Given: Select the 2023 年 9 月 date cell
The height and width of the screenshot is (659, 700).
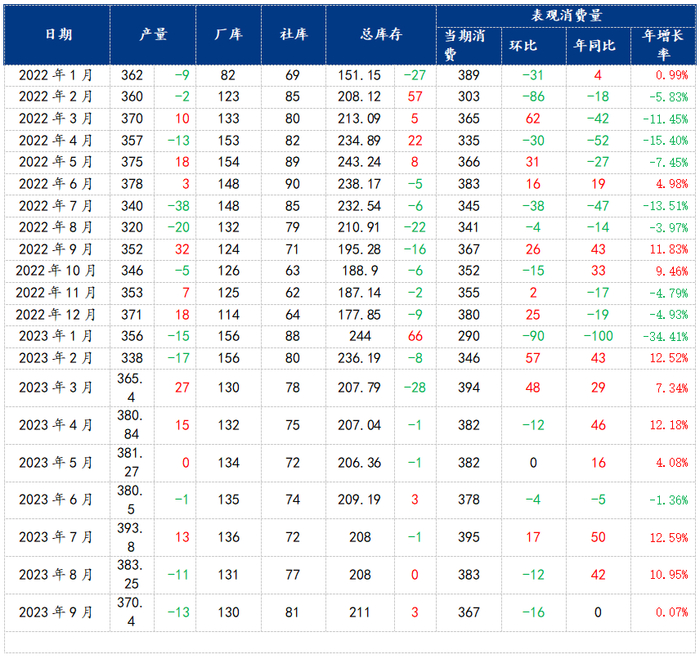Looking at the screenshot, I should coord(56,612).
